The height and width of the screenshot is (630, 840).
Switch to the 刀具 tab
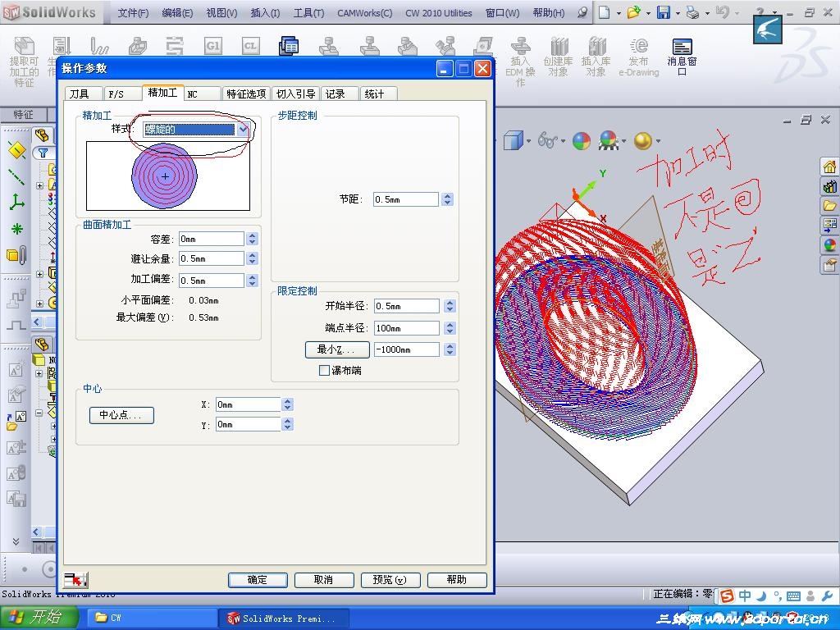[x=83, y=94]
